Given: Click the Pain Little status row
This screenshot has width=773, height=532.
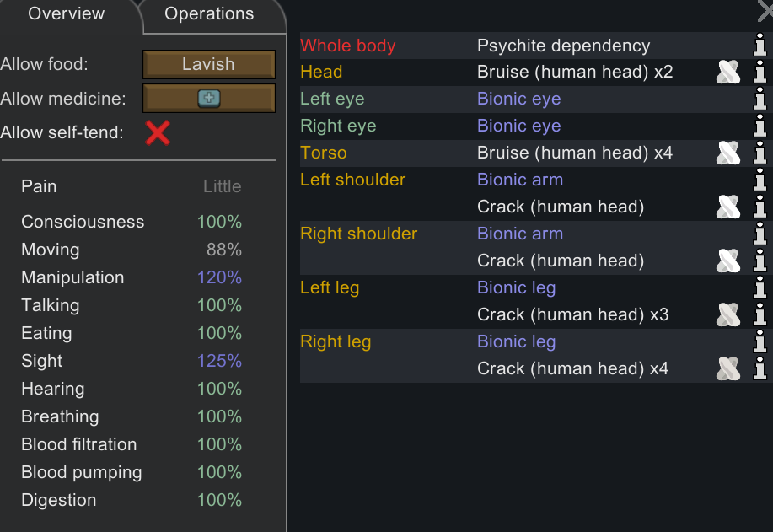Looking at the screenshot, I should point(132,186).
